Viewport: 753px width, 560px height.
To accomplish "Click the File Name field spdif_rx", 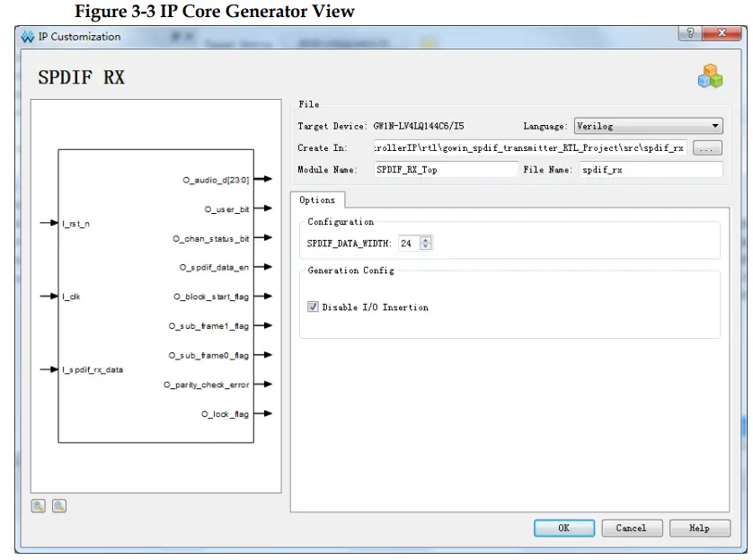I will pos(651,170).
